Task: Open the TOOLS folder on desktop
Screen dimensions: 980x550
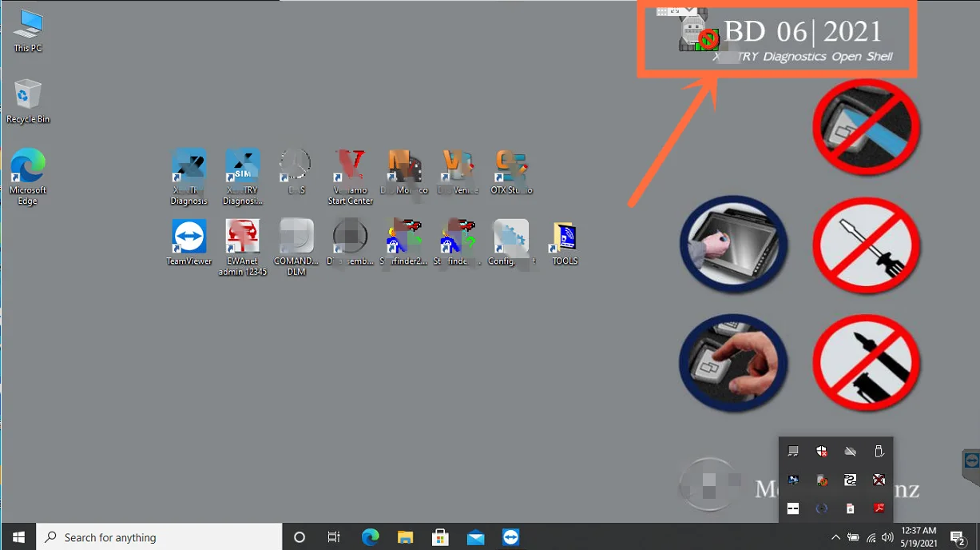Action: (x=565, y=242)
